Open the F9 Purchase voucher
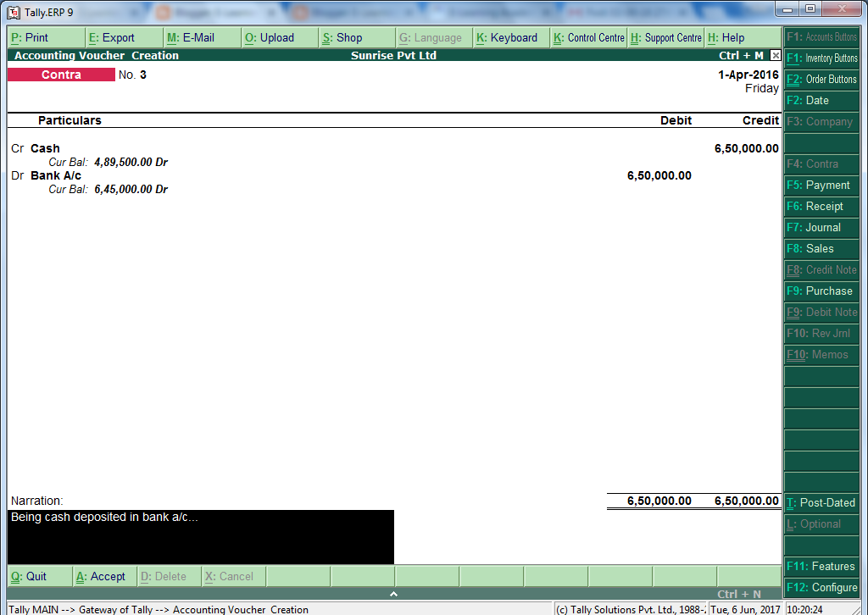Screen dimensions: 868x615 click(x=821, y=291)
